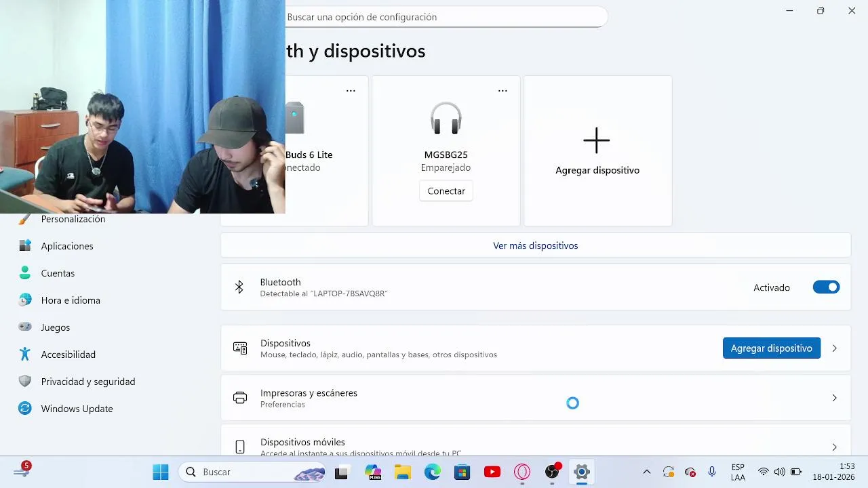Open Microsoft 365 Copilot from taskbar
This screenshot has width=868, height=488.
click(372, 472)
